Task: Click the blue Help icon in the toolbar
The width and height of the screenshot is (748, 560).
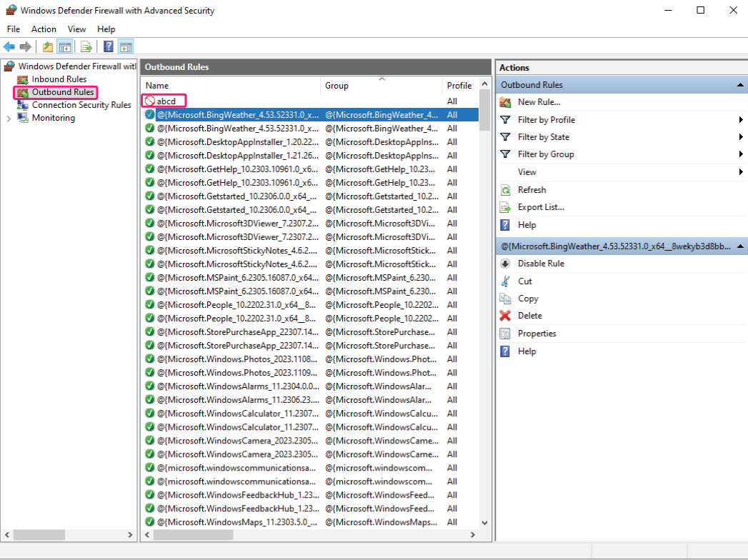Action: click(109, 47)
